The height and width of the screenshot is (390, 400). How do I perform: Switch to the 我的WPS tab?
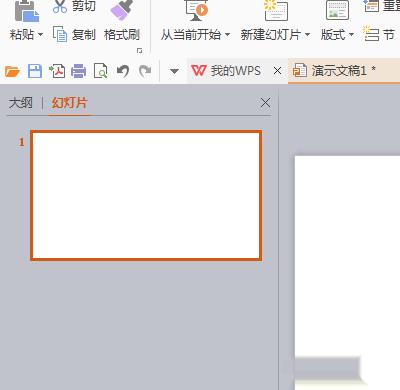(x=226, y=71)
